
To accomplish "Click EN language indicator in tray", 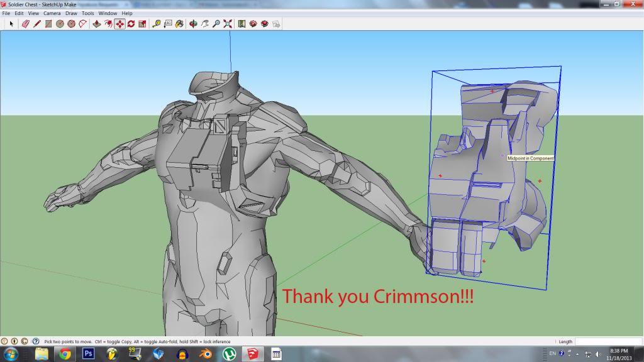I will (552, 353).
